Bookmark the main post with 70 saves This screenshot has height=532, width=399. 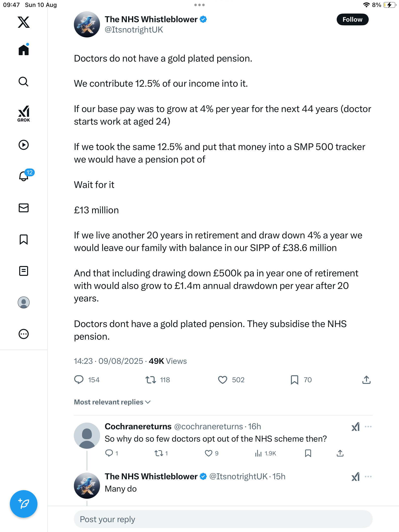pos(295,380)
